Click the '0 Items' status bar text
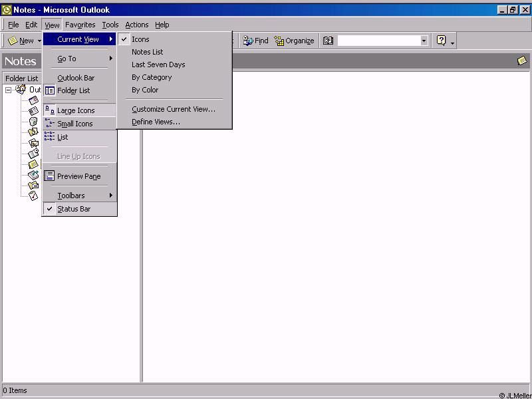Viewport: 532px width, 399px height. 15,390
